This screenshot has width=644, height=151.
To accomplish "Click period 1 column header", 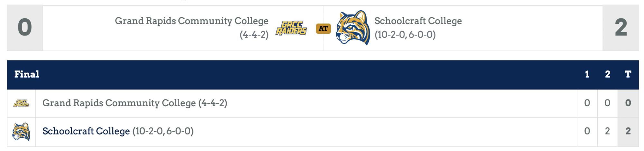I will [587, 74].
